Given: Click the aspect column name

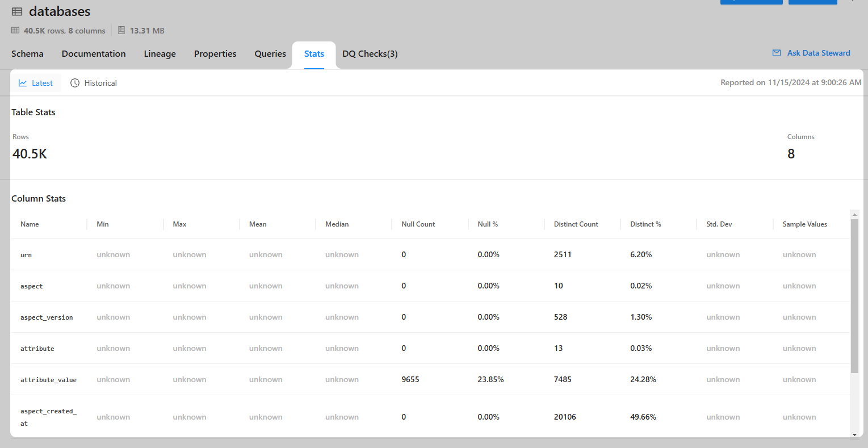Looking at the screenshot, I should tap(32, 286).
